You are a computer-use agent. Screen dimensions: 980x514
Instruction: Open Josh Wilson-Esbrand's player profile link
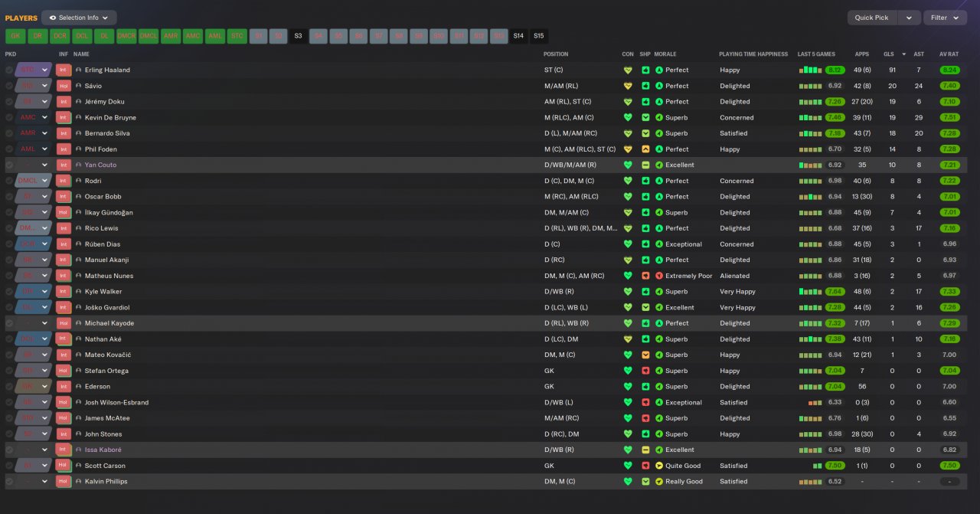point(116,402)
